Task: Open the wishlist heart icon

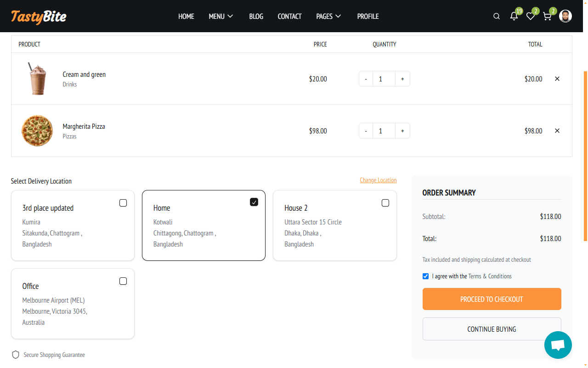Action: click(x=531, y=17)
